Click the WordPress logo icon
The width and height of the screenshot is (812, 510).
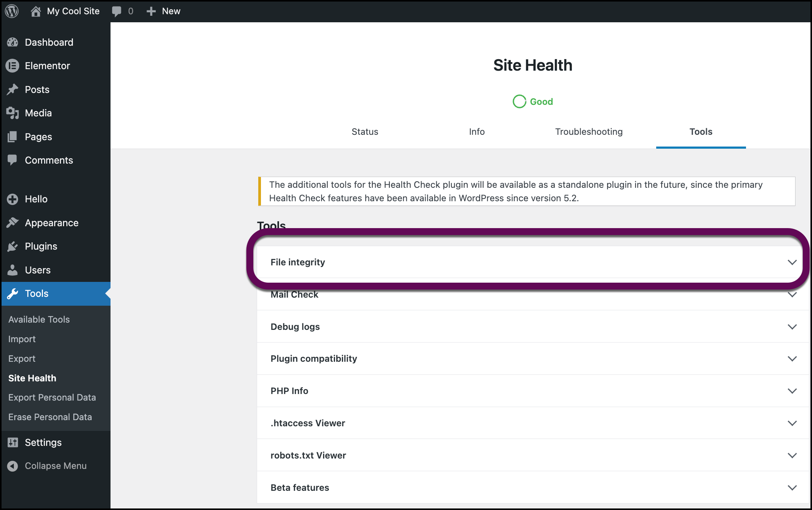[12, 11]
